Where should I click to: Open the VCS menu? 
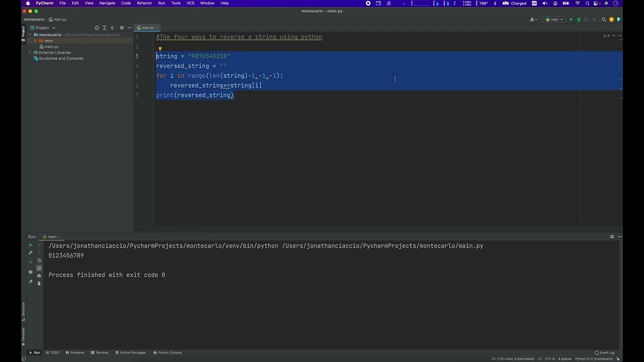pos(190,3)
